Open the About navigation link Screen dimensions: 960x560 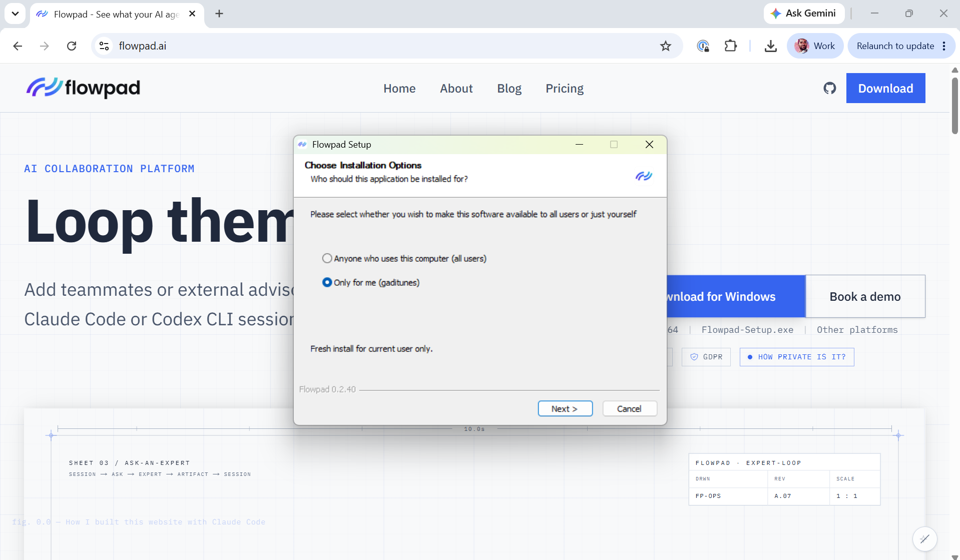click(456, 89)
